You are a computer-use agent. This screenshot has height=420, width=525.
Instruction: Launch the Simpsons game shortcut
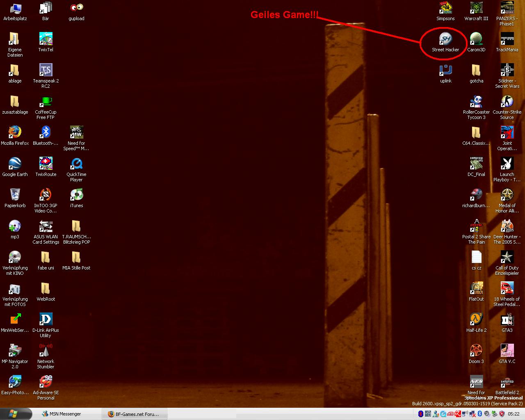tap(445, 11)
